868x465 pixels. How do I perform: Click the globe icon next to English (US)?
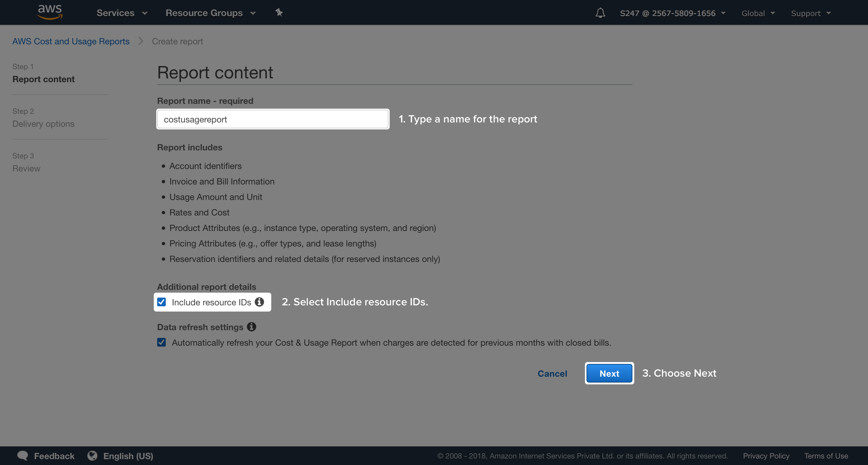click(x=92, y=456)
